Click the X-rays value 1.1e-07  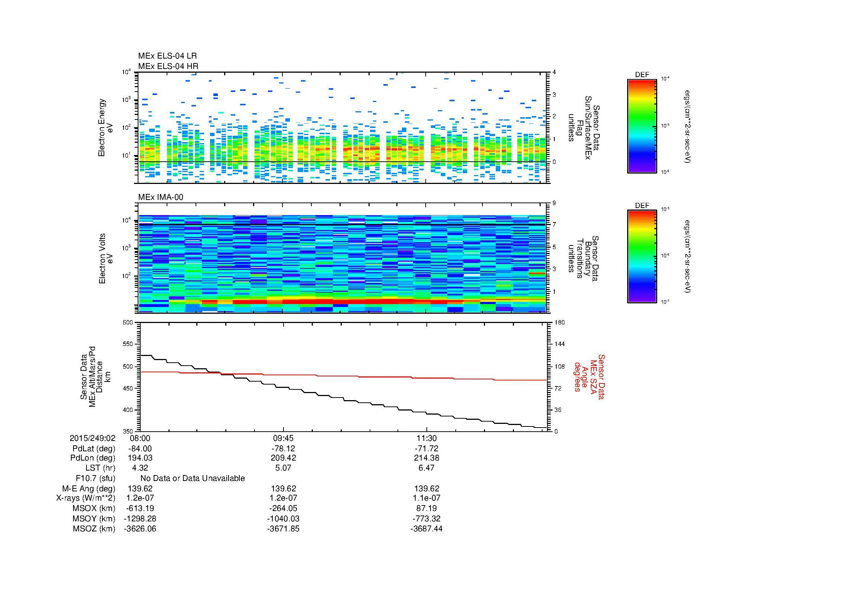(x=426, y=498)
